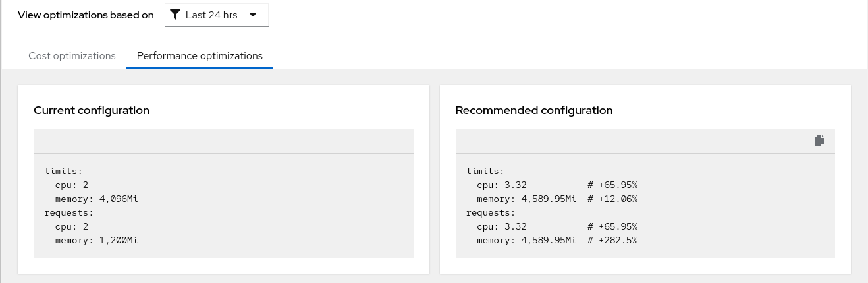Copy the recommended configuration to clipboard
The height and width of the screenshot is (283, 868).
pos(819,141)
